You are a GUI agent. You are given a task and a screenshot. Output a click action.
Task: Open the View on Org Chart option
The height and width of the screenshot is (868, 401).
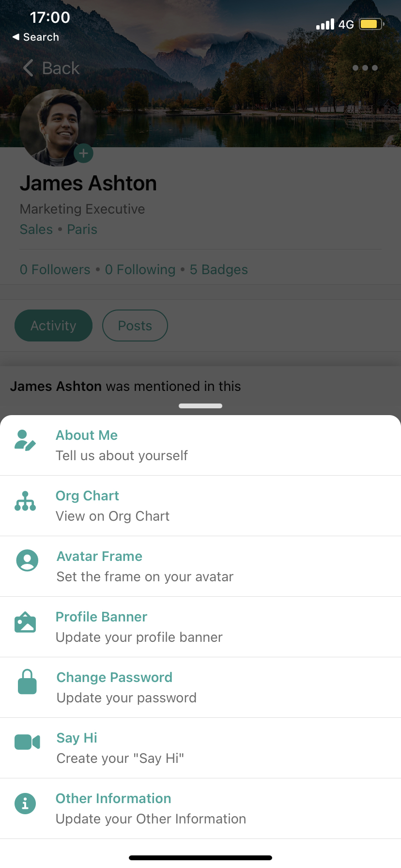click(200, 506)
